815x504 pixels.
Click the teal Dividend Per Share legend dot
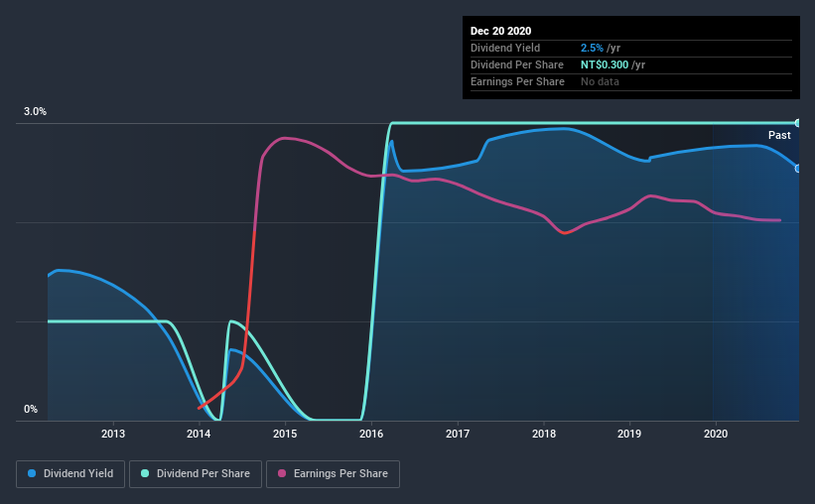coord(145,473)
